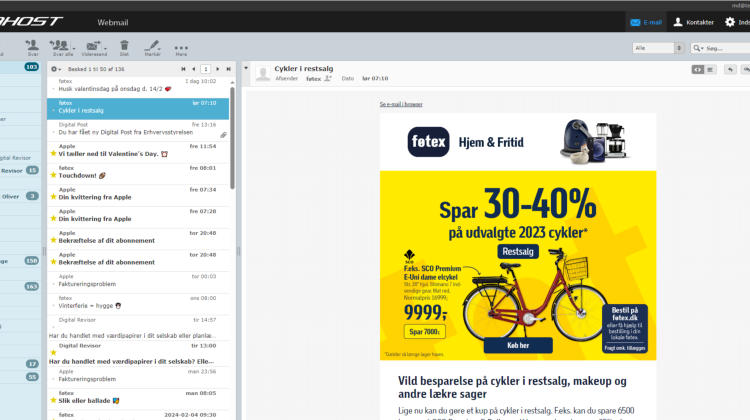The width and height of the screenshot is (750, 420).
Task: Open 'Vinterferie = hygge' message
Action: tap(138, 303)
